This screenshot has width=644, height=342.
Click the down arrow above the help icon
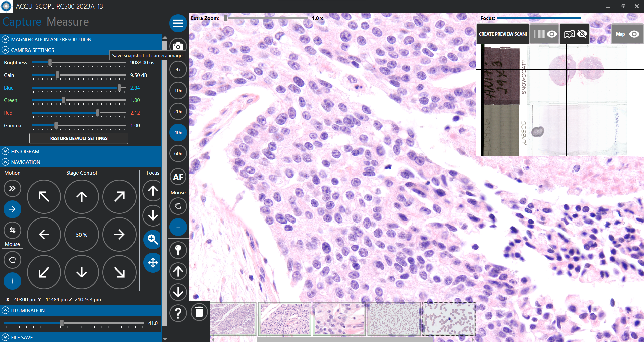178,292
